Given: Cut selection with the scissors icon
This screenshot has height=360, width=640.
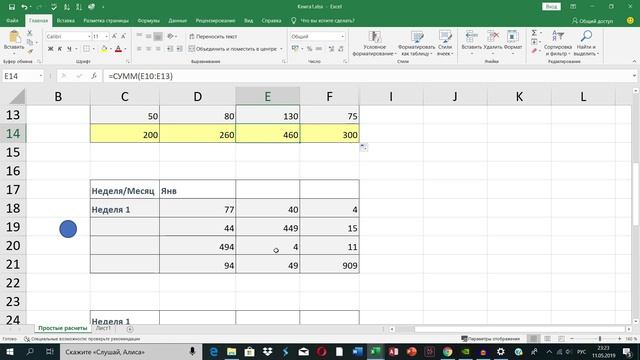Looking at the screenshot, I should point(29,34).
